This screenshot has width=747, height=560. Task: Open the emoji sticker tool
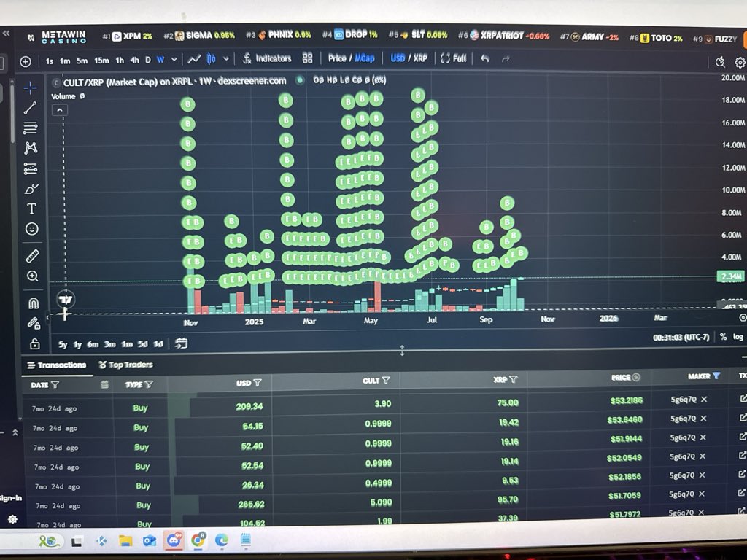pos(31,228)
